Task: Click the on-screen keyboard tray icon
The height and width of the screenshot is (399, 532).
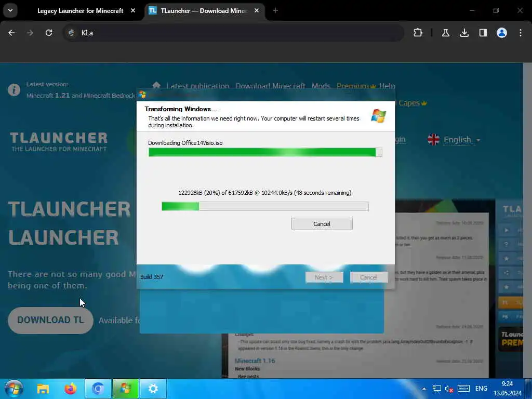Action: [x=463, y=389]
